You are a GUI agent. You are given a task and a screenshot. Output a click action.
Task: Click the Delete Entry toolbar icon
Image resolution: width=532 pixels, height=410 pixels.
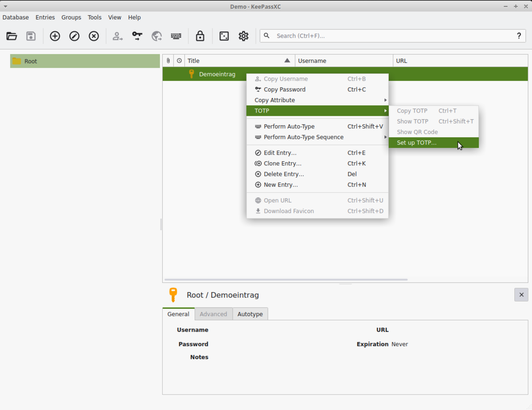[x=94, y=36]
